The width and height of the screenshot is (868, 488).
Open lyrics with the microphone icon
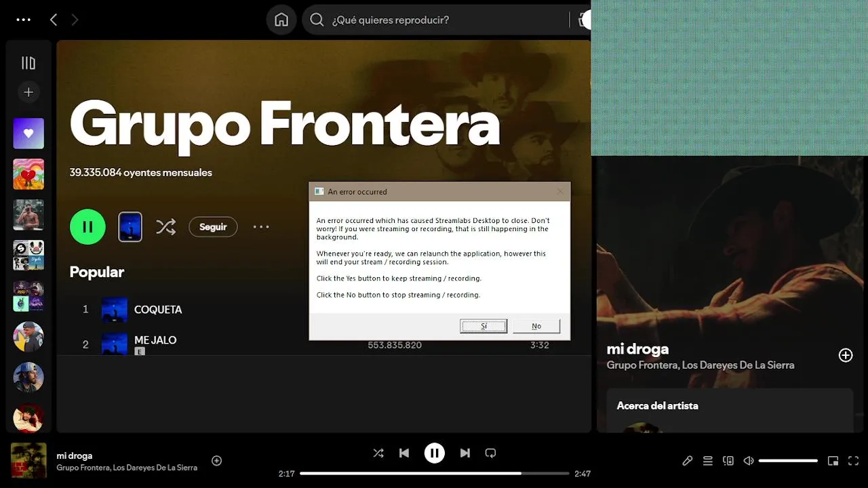[x=688, y=461]
